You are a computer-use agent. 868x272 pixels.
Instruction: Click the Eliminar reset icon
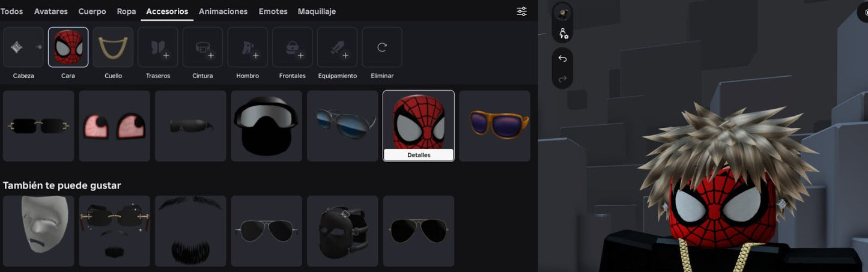382,47
